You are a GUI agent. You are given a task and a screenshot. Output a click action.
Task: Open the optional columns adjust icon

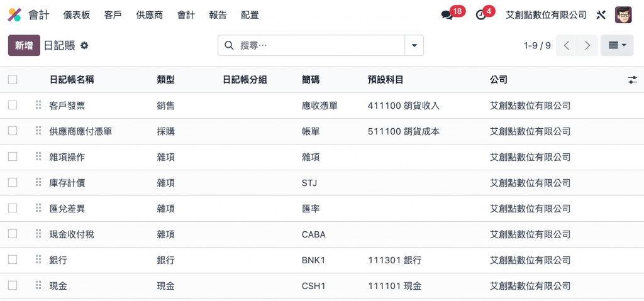tap(632, 80)
